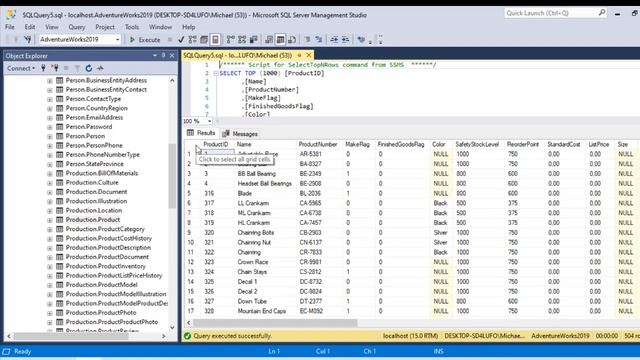The width and height of the screenshot is (640, 360).
Task: Click Specify Values for Template Parameters icon
Action: click(361, 40)
